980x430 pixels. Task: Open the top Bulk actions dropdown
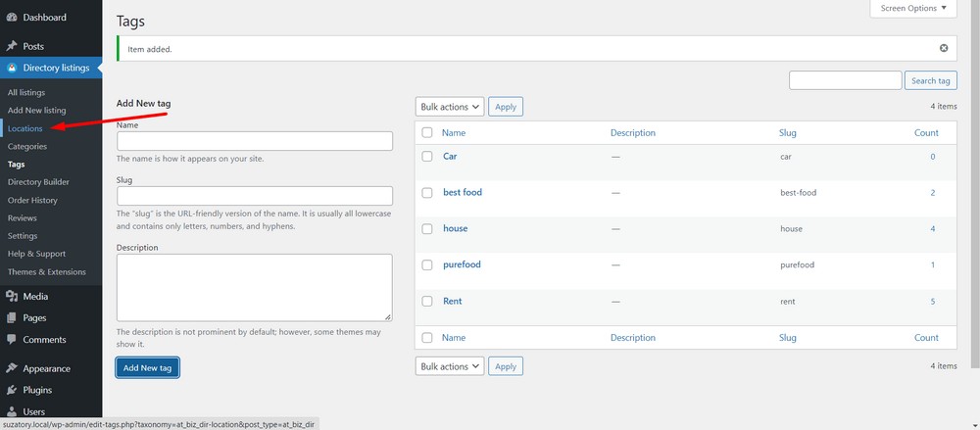450,107
